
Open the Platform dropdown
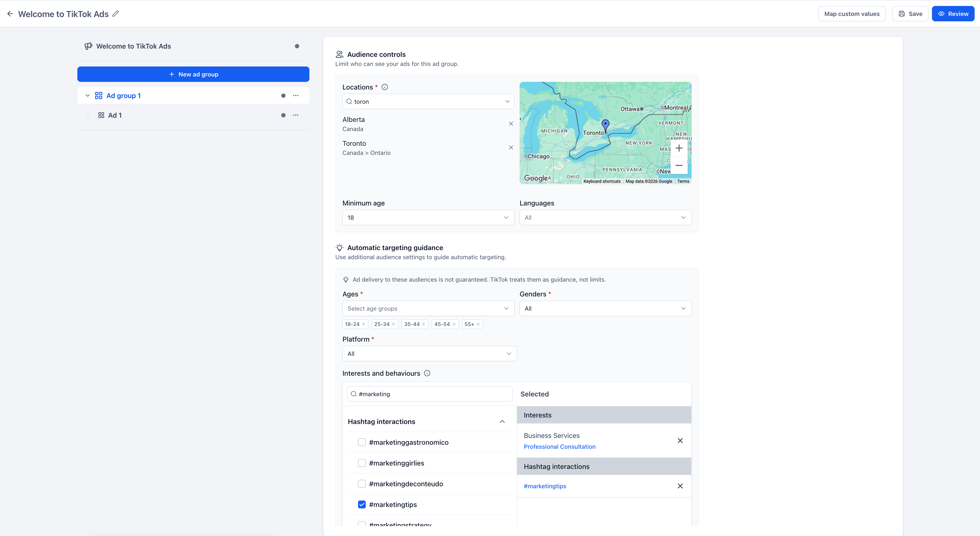pyautogui.click(x=429, y=354)
